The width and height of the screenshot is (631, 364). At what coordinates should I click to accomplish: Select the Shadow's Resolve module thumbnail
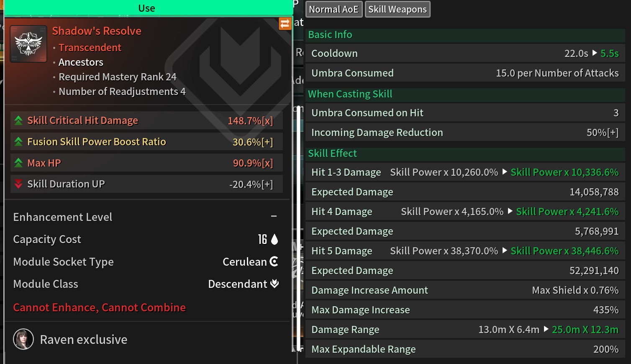click(x=28, y=44)
